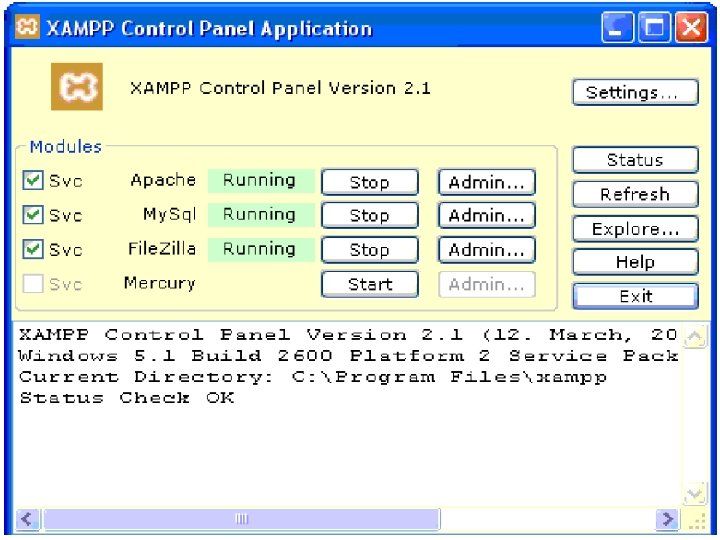
Task: Open the Settings dialog
Action: pyautogui.click(x=635, y=92)
